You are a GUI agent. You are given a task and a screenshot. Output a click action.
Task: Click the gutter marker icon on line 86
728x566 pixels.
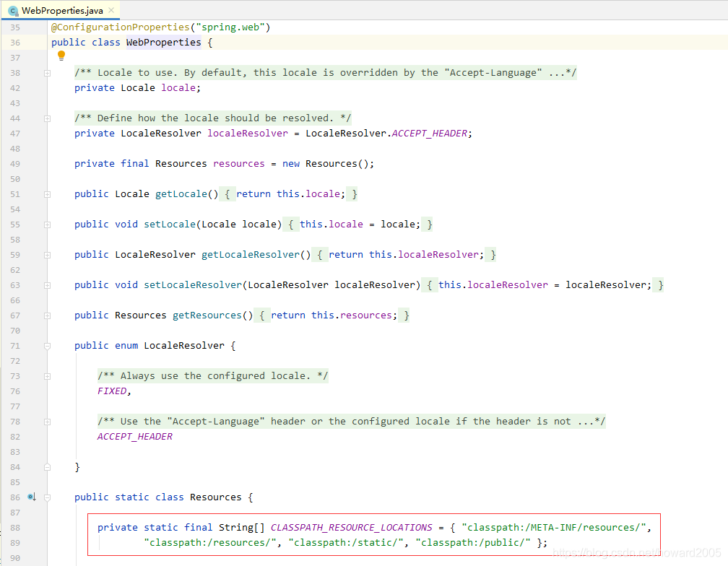tap(32, 497)
